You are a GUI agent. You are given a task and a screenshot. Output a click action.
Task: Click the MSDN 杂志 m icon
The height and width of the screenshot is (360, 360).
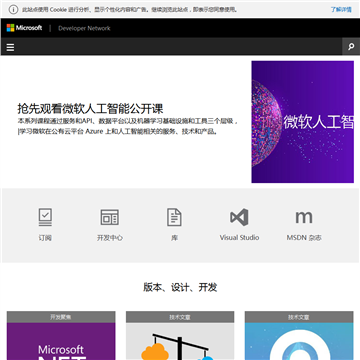click(304, 217)
